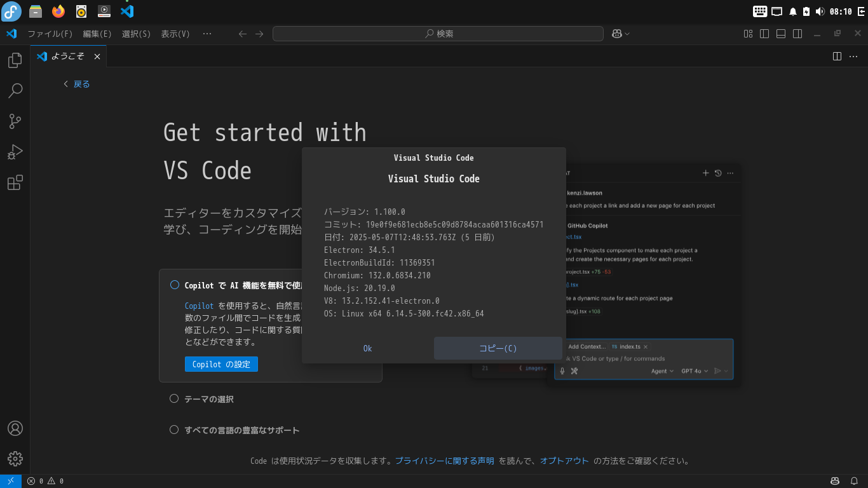Open the Source Control view
Image resolution: width=868 pixels, height=488 pixels.
click(15, 121)
